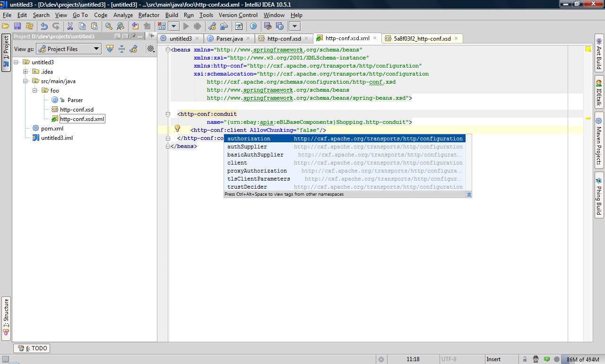Select authorization in completion list
Viewport: 605px width, 364px height.
point(345,139)
